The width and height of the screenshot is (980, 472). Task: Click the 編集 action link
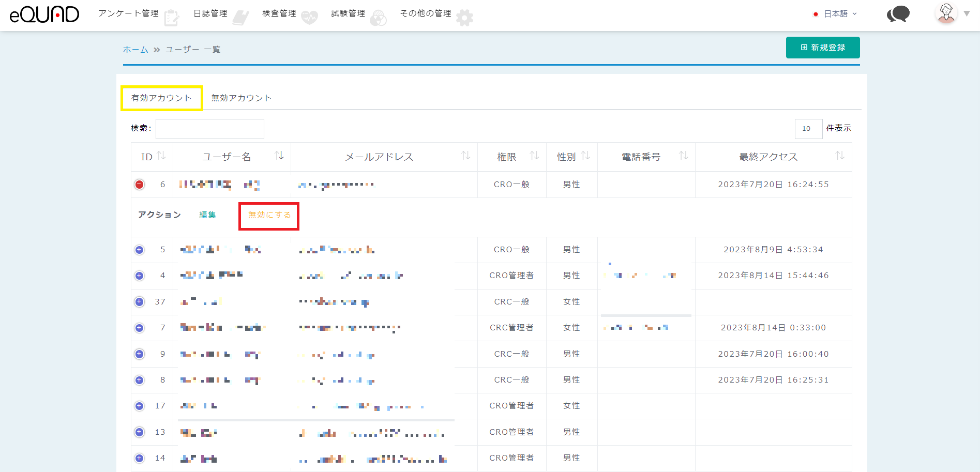click(x=207, y=215)
